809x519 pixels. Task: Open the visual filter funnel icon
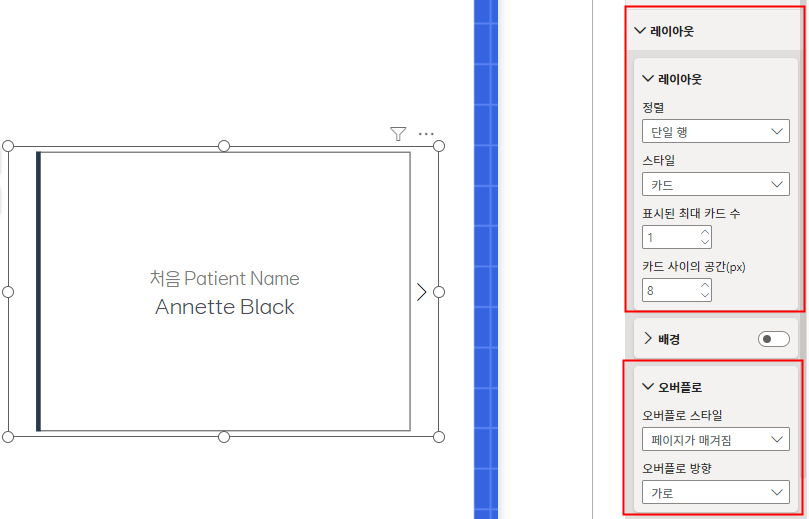click(398, 134)
